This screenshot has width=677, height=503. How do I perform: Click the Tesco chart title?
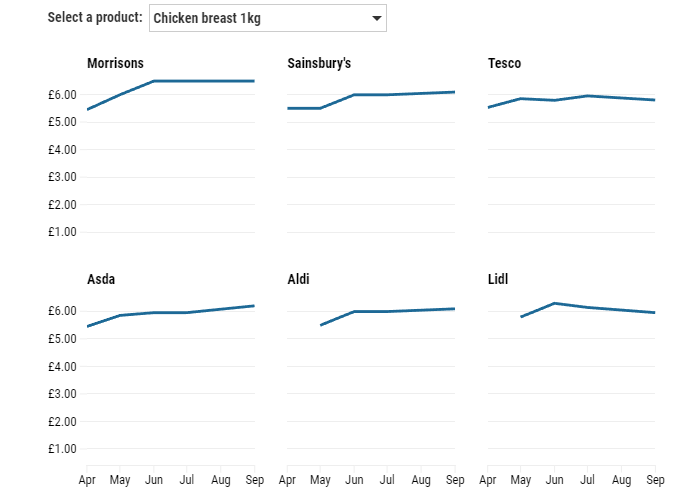click(x=504, y=63)
